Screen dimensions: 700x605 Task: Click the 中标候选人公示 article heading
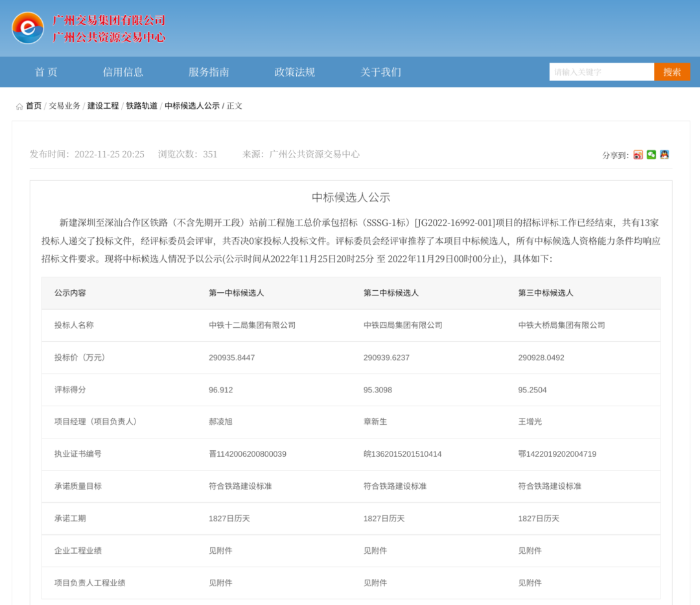pyautogui.click(x=351, y=197)
